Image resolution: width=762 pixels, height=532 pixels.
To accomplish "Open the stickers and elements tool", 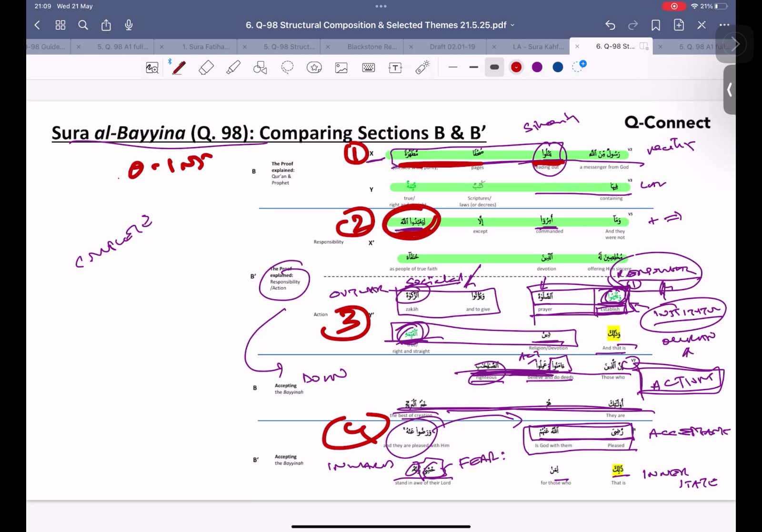I will click(x=314, y=68).
